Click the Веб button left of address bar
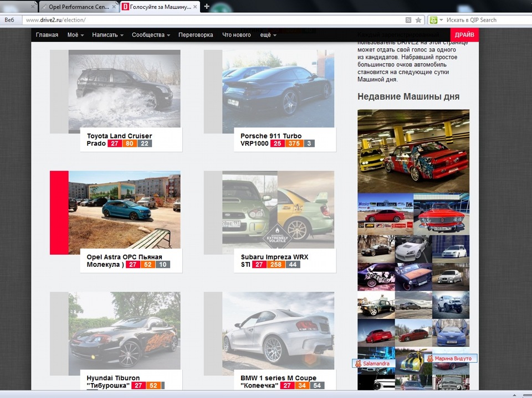Image resolution: width=532 pixels, height=398 pixels. point(9,20)
